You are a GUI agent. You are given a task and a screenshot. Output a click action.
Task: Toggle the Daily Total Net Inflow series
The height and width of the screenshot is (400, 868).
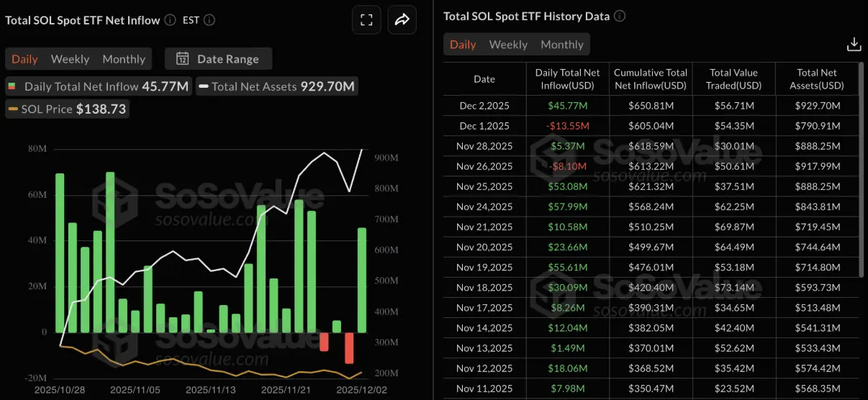point(98,86)
